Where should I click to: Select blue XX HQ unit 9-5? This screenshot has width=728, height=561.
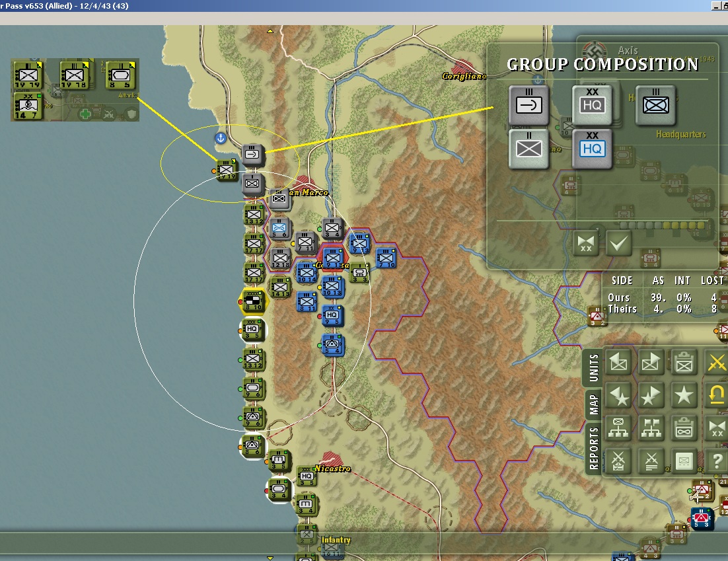[332, 315]
